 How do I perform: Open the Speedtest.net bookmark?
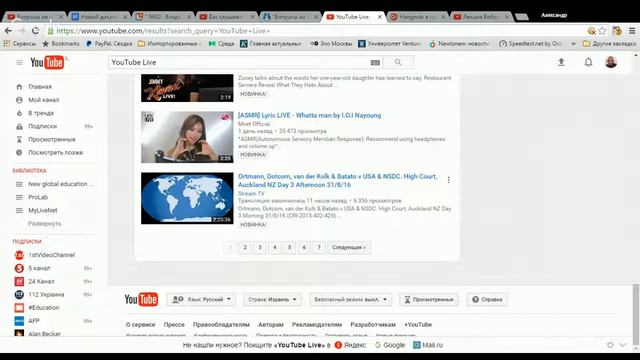click(x=531, y=43)
